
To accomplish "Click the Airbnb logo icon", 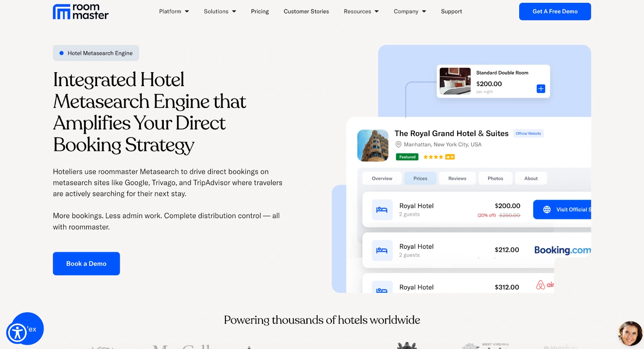I will (541, 285).
